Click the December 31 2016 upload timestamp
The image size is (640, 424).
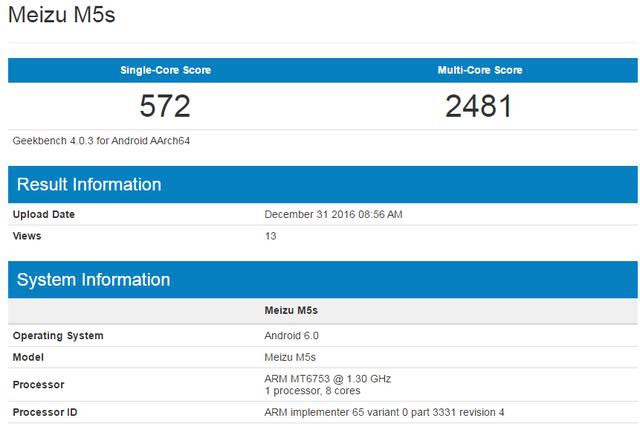click(333, 214)
